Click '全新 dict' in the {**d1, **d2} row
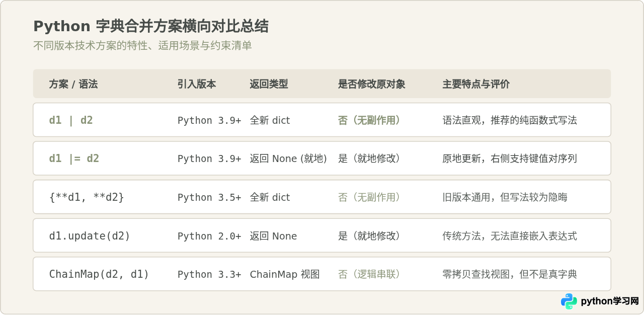Screen dimensions: 644x315 pos(270,197)
